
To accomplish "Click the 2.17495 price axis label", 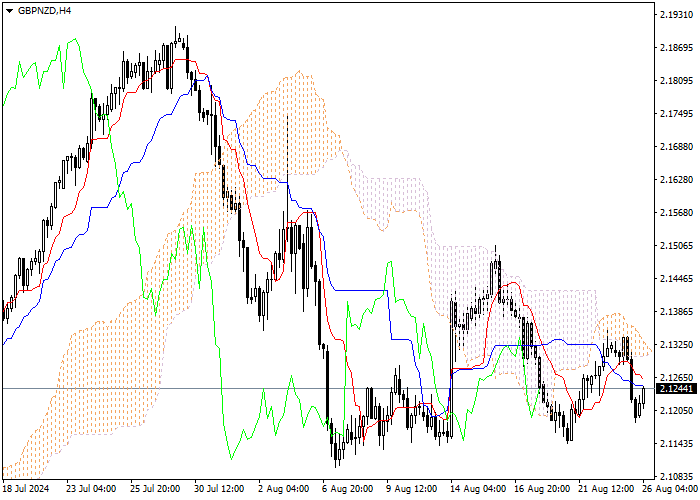I will click(676, 114).
